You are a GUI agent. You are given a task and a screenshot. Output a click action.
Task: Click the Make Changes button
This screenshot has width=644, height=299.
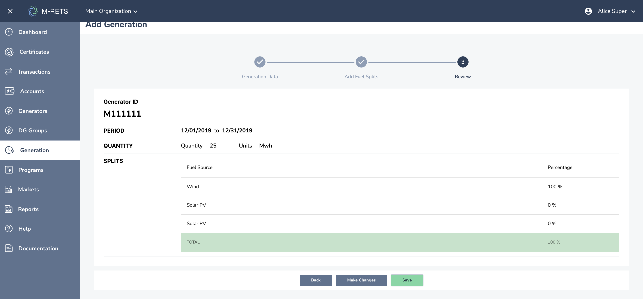pos(361,280)
